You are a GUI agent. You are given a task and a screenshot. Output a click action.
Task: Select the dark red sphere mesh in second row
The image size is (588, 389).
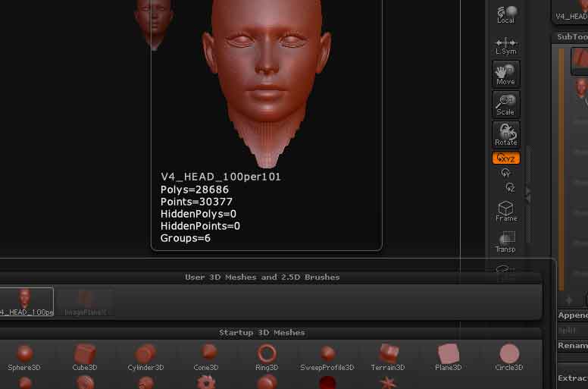pos(327,383)
